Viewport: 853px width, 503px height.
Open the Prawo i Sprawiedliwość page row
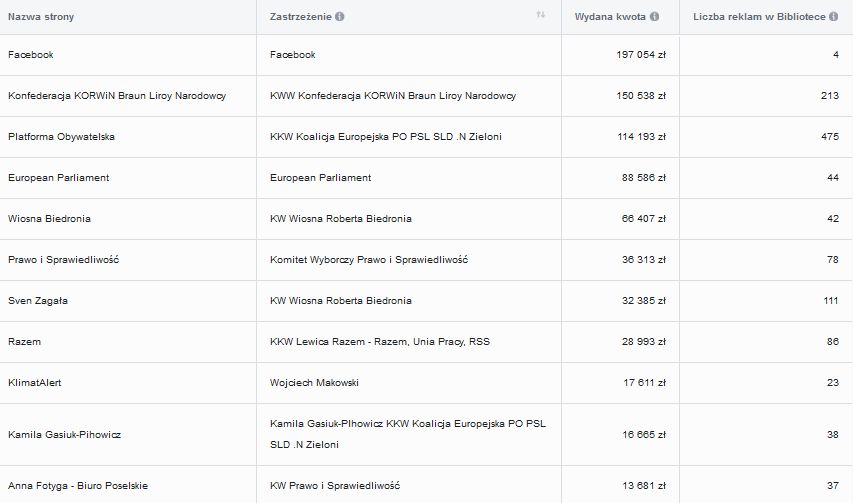click(x=63, y=260)
